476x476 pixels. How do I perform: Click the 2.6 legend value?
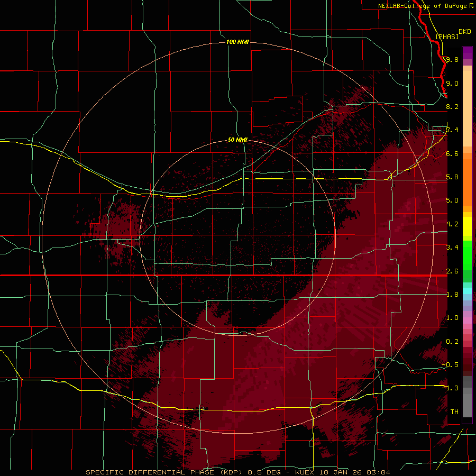pos(452,271)
